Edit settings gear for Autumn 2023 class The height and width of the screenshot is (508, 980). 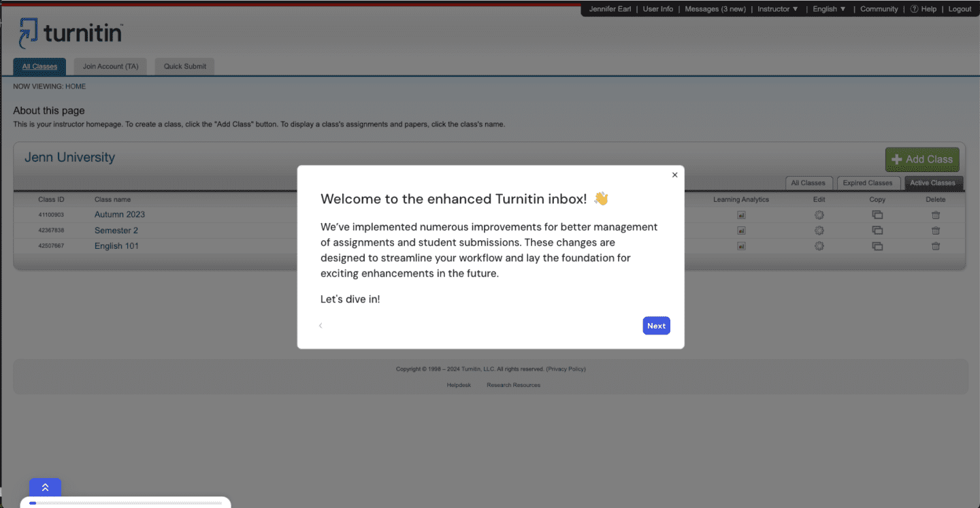(x=819, y=215)
